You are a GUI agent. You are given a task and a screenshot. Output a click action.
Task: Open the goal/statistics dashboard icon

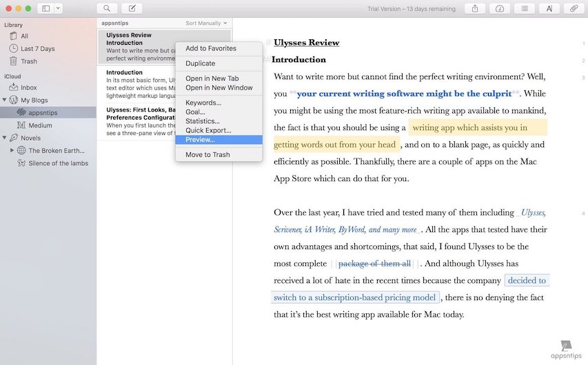(x=500, y=8)
